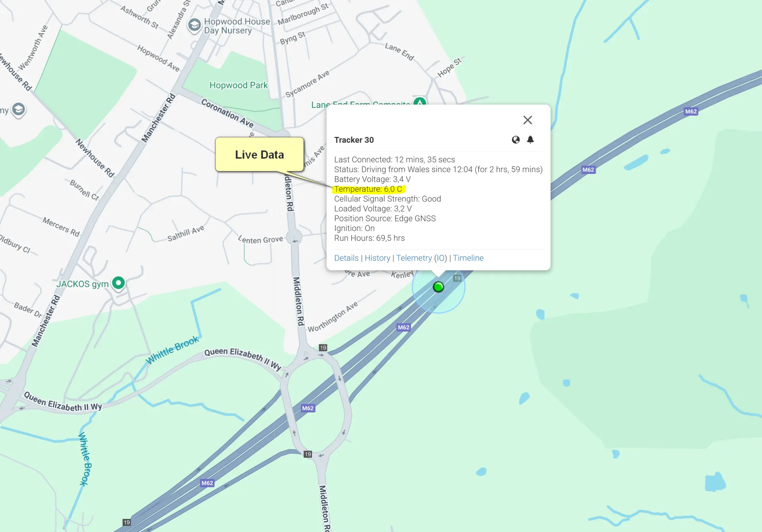
Task: Close the Tracker 30 info popup
Action: click(x=527, y=120)
